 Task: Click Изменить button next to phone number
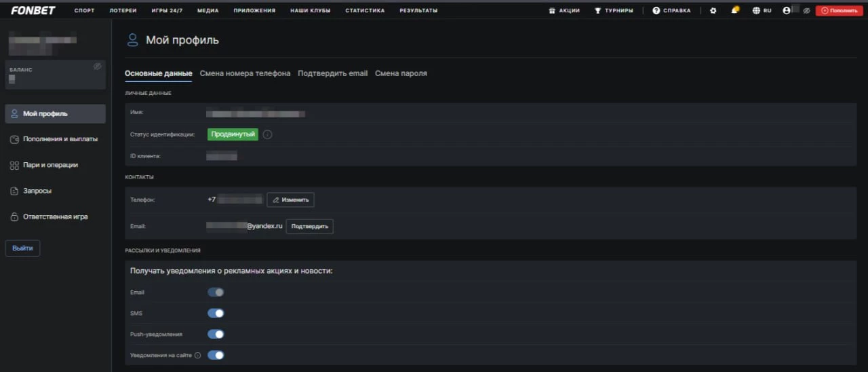[x=290, y=200]
